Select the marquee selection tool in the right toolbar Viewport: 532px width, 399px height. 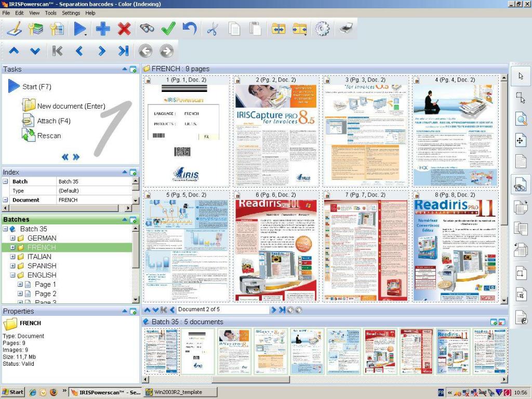pos(521,97)
